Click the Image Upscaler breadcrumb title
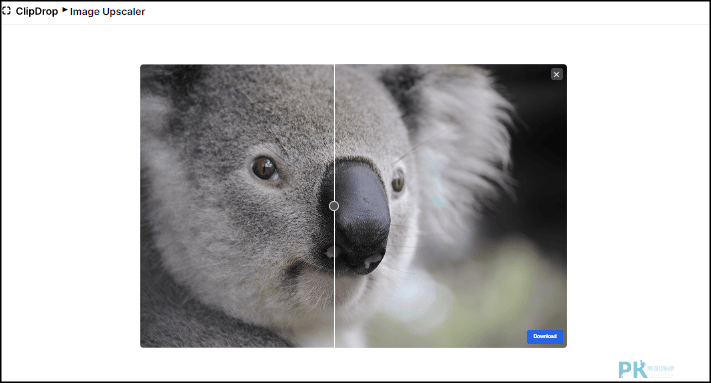711x383 pixels. 107,12
